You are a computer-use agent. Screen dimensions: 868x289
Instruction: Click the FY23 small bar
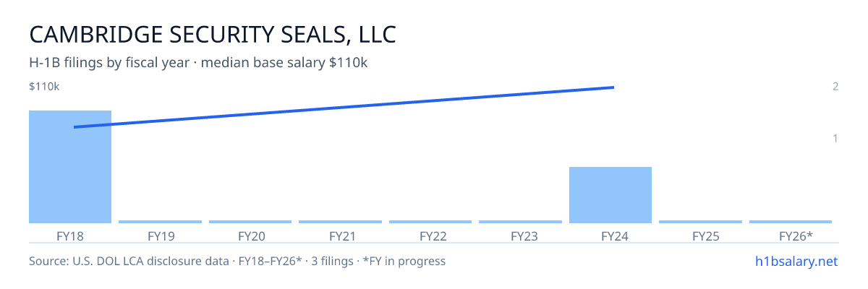point(520,222)
